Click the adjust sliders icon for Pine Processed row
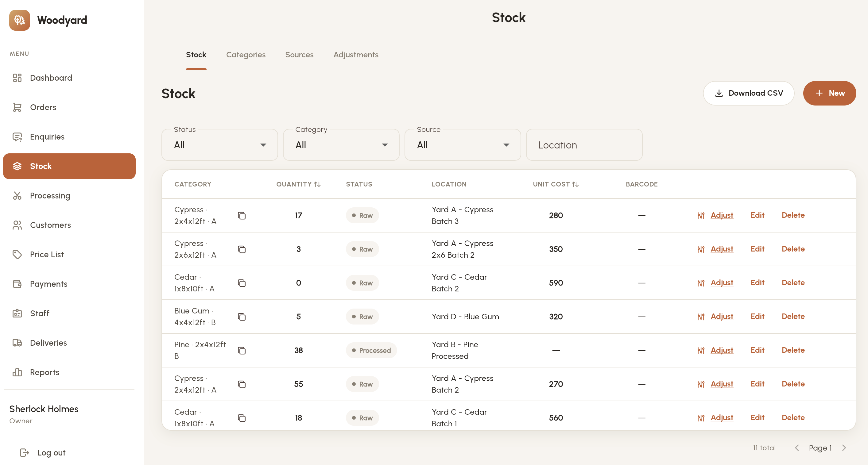 coord(701,351)
